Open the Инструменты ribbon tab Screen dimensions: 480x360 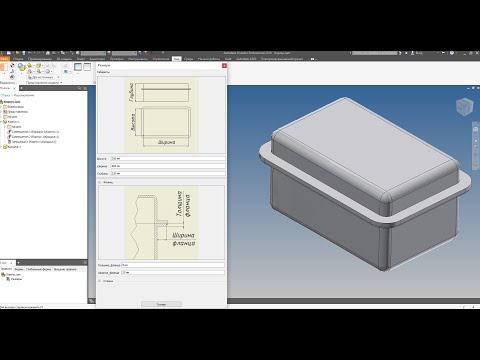click(x=138, y=59)
